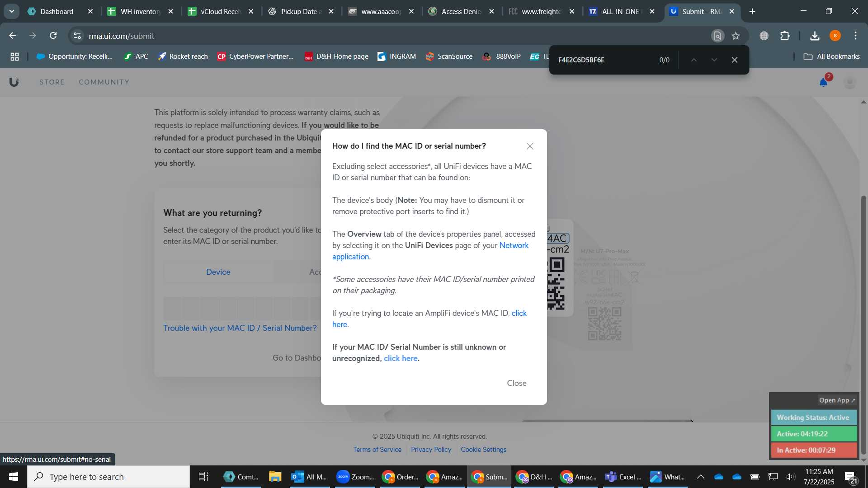Viewport: 868px width, 488px height.
Task: Open D&H Home page bookmark
Action: coord(336,56)
